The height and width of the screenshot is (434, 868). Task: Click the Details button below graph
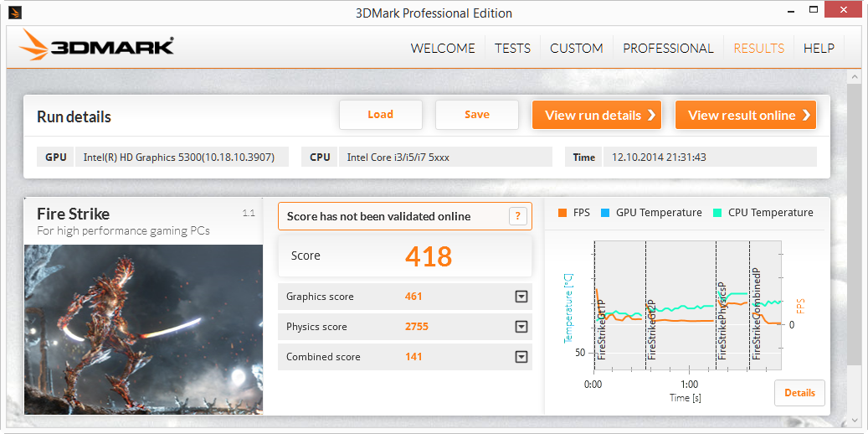coord(799,392)
